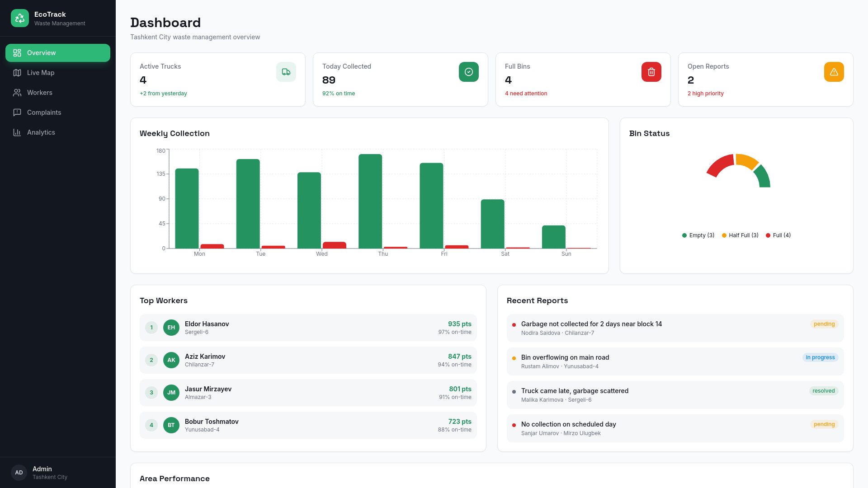Click Thursday's green collection bar

click(370, 202)
